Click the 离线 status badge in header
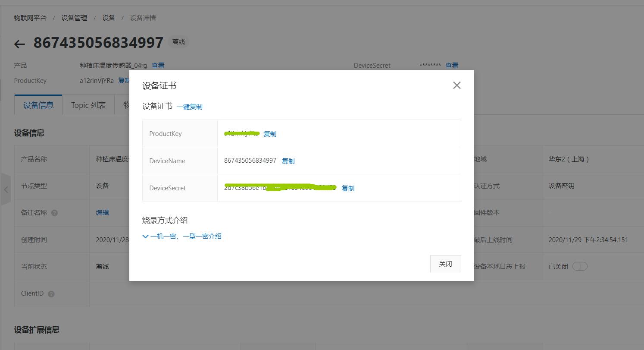This screenshot has height=350, width=644. 178,42
